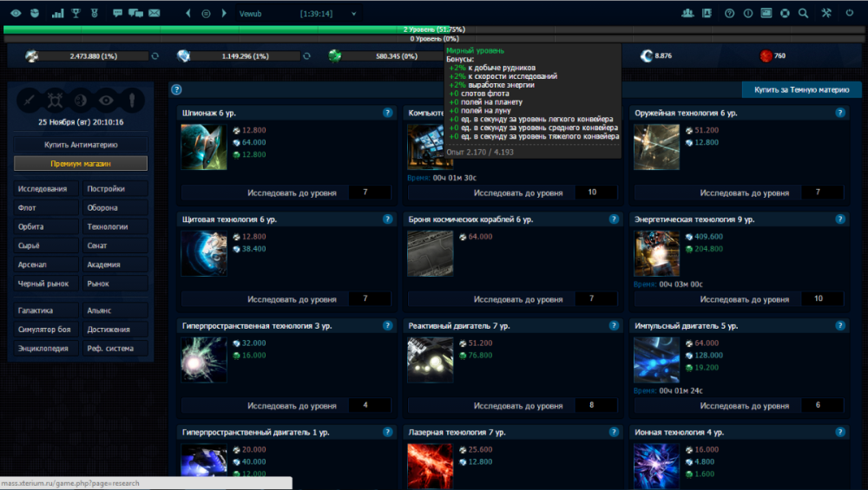Click the round planet list icon between arrows
This screenshot has height=490, width=868.
pos(206,14)
